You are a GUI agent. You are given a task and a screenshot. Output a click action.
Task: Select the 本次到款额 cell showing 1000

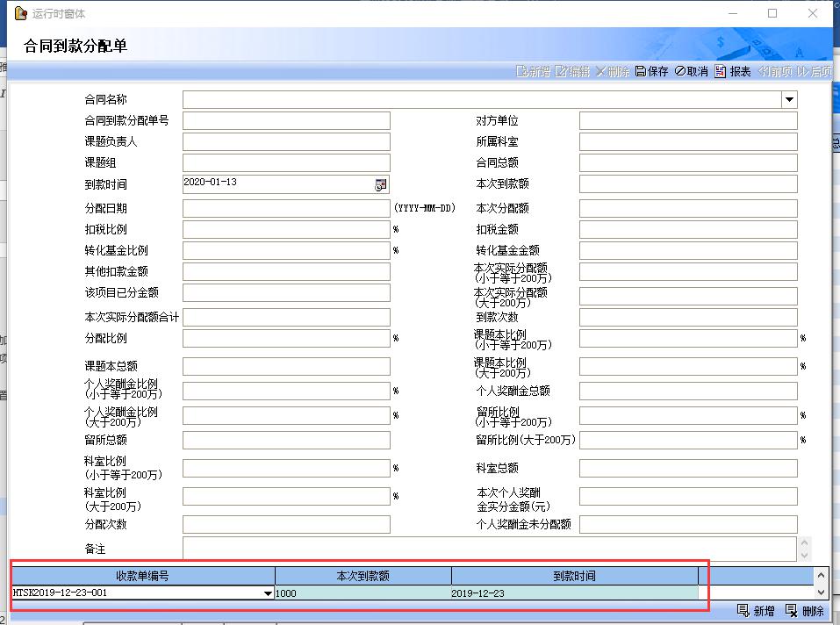363,593
